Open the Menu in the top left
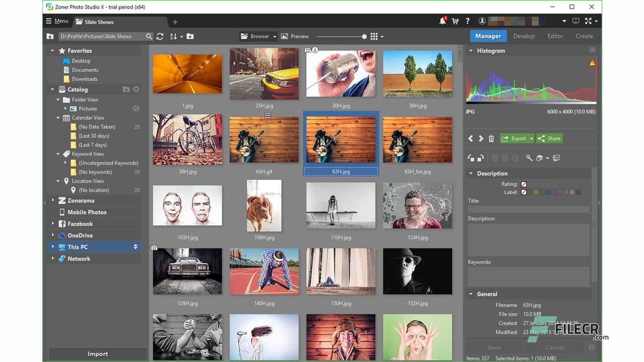 [x=57, y=21]
